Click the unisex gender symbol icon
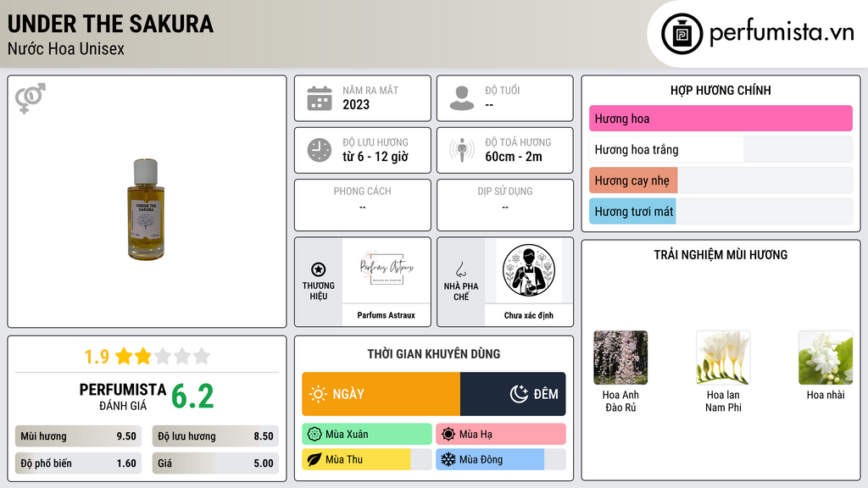Image resolution: width=868 pixels, height=488 pixels. click(x=31, y=98)
